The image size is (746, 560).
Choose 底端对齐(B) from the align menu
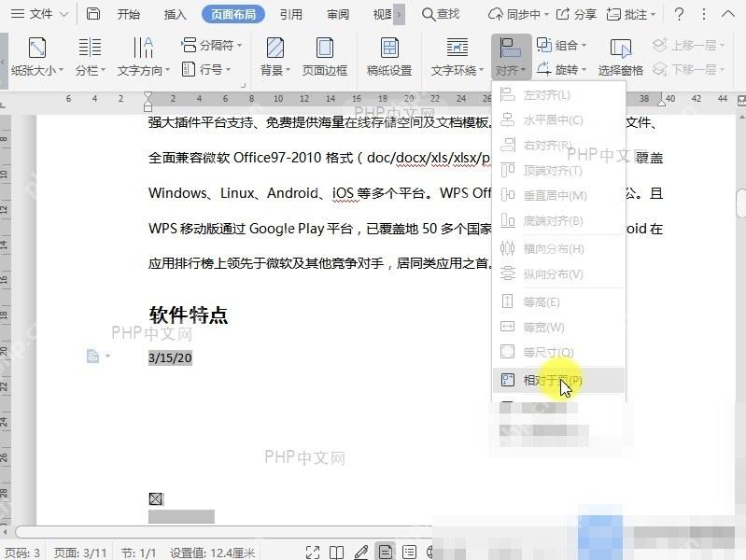558,221
